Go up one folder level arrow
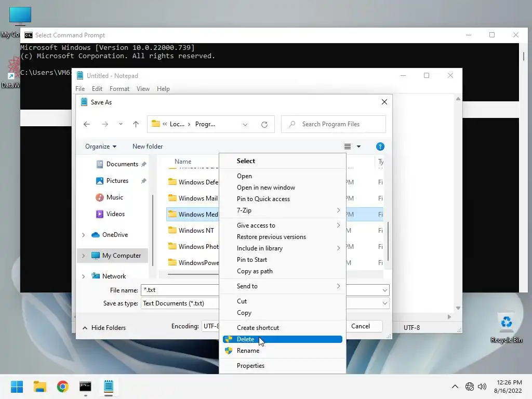 click(x=136, y=124)
